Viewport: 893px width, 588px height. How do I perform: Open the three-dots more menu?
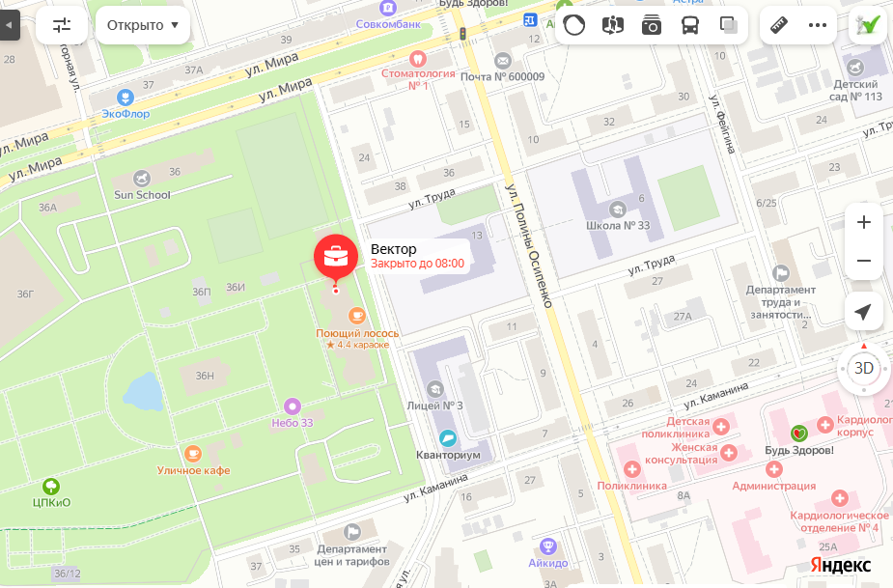tap(818, 25)
